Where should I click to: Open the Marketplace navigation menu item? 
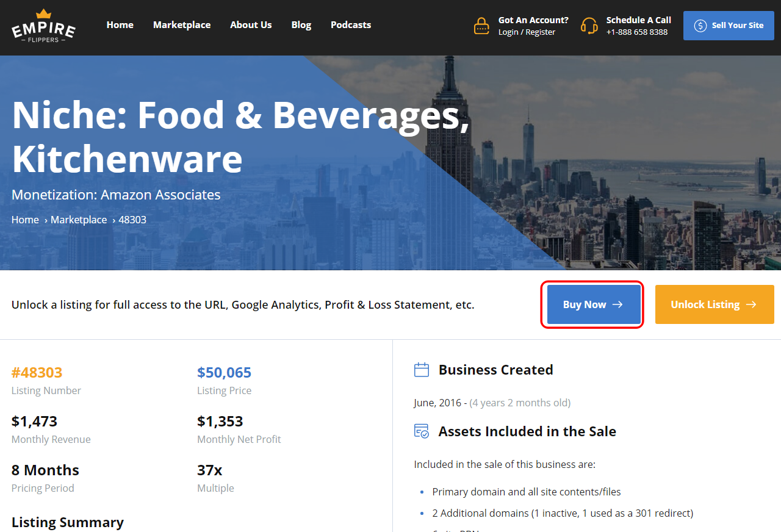click(182, 25)
